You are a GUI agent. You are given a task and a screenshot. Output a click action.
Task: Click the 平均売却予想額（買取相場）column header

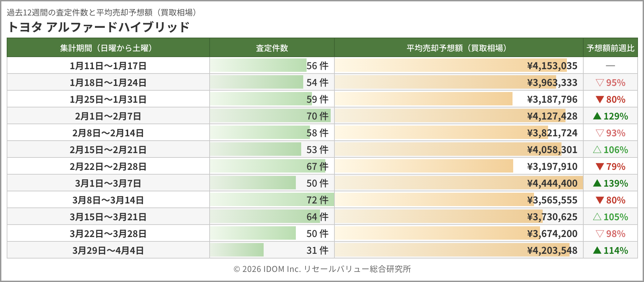tap(458, 48)
